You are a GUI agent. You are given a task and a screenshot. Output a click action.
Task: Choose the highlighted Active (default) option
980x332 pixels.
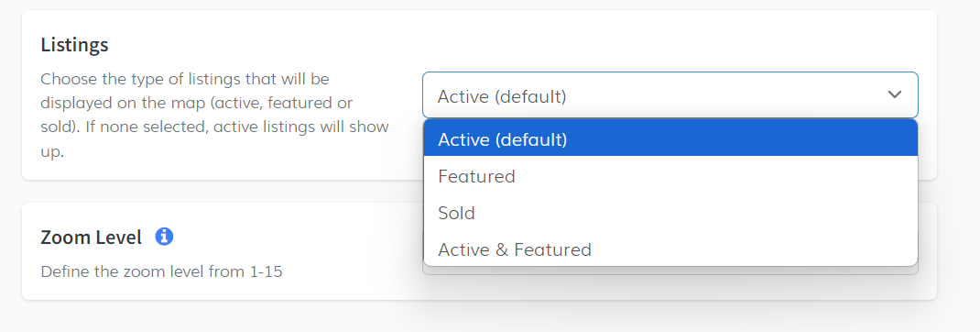point(670,138)
